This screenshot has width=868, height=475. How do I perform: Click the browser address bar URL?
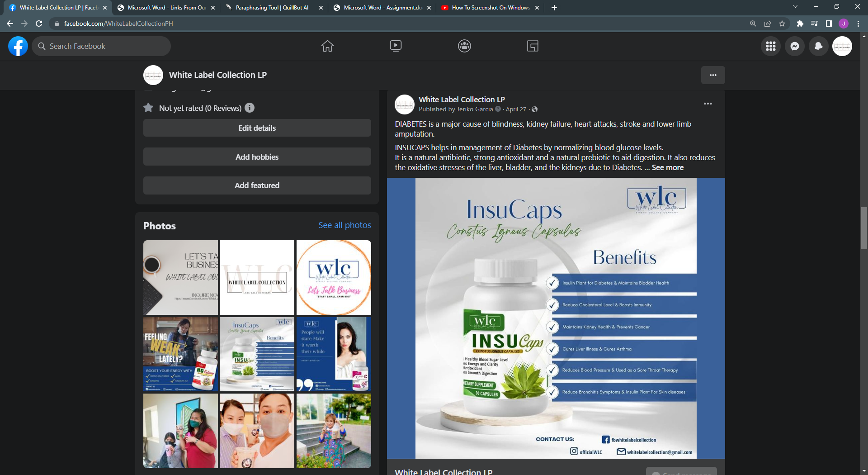118,24
